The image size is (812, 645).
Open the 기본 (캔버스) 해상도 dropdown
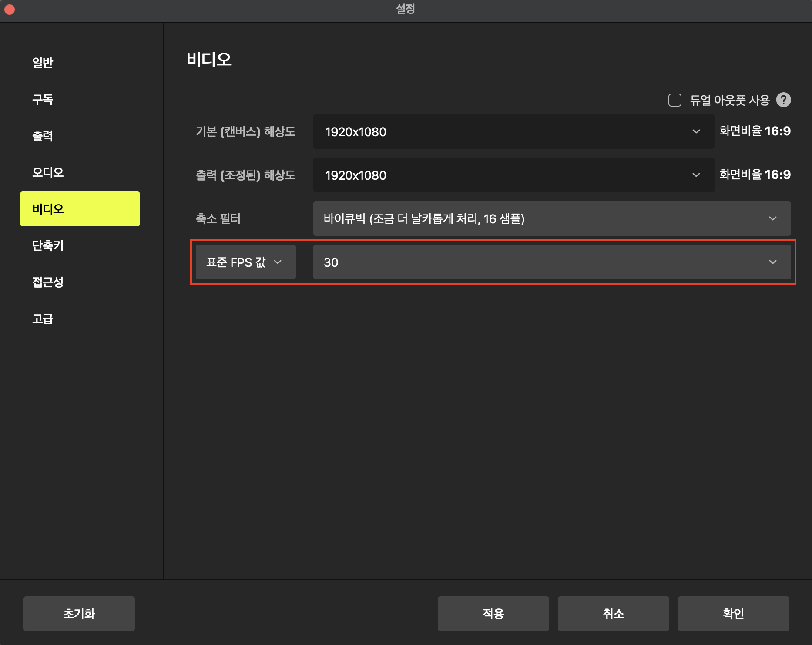coord(513,131)
